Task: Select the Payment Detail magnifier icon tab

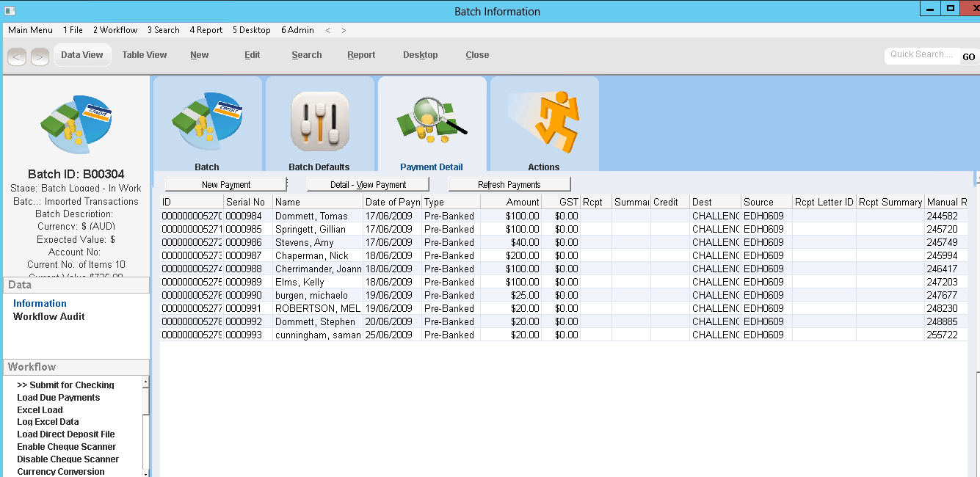Action: [x=432, y=124]
